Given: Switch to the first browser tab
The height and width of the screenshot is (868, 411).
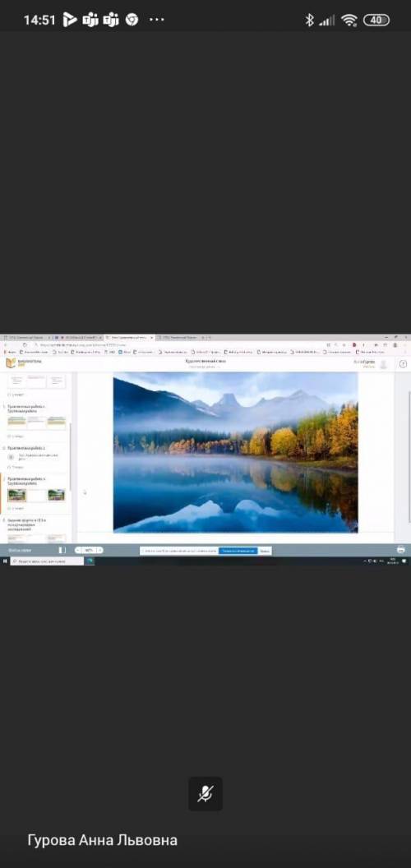Looking at the screenshot, I should point(26,337).
